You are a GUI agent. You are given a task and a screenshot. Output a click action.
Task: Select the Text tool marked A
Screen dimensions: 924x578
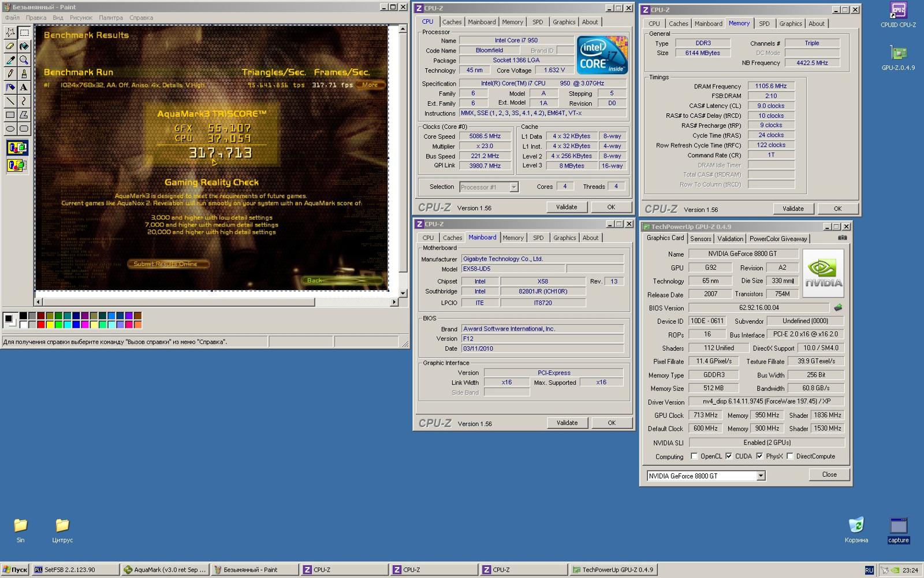[x=24, y=87]
